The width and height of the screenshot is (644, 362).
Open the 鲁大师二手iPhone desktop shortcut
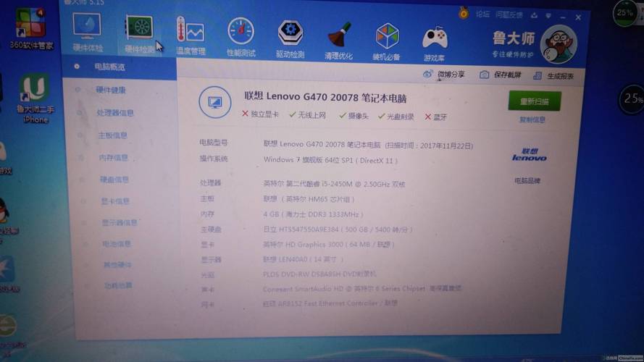pos(35,98)
